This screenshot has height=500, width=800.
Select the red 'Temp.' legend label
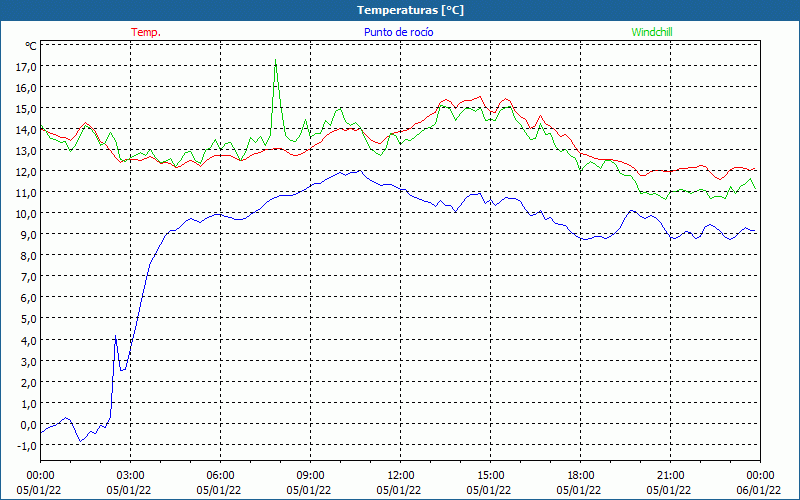146,32
